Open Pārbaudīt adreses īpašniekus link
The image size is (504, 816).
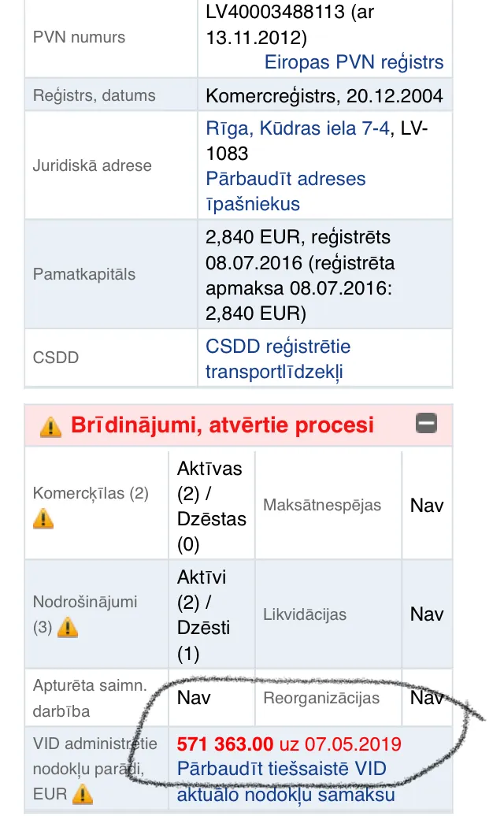286,191
